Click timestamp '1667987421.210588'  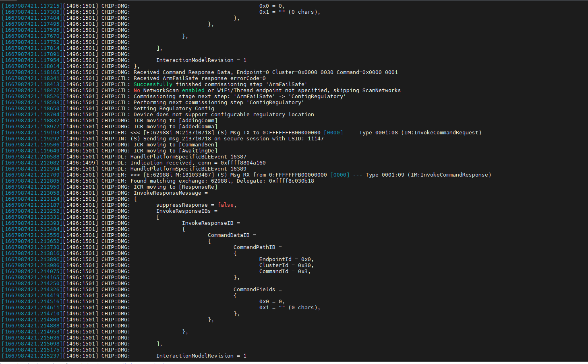click(32, 157)
